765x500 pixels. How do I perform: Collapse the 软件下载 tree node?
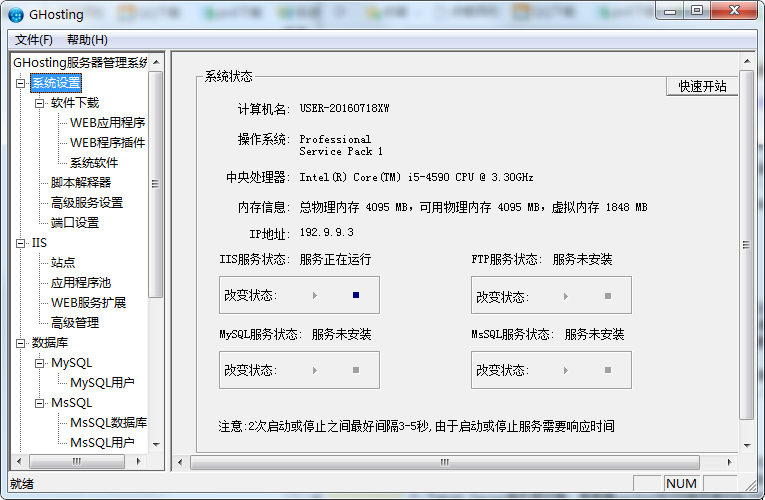(x=40, y=103)
